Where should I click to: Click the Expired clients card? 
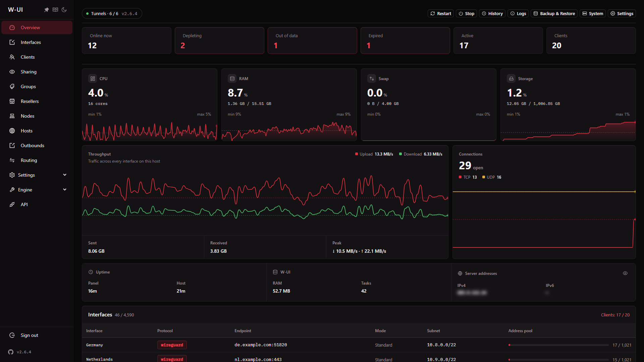click(x=405, y=41)
